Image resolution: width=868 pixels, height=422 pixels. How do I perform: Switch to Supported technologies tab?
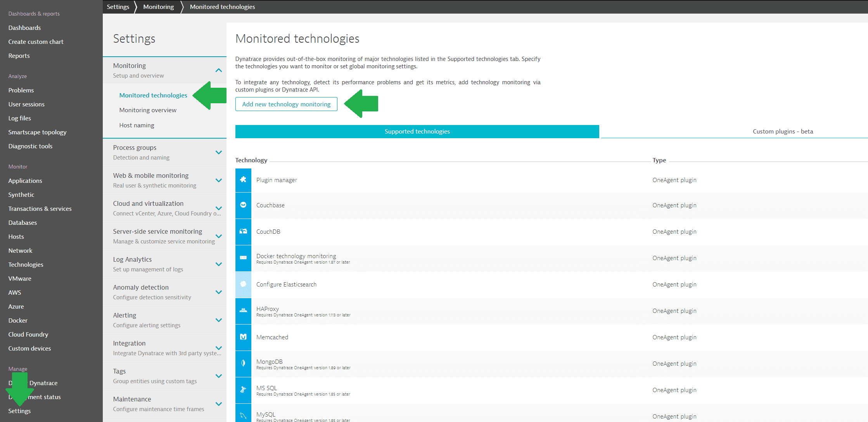[417, 131]
